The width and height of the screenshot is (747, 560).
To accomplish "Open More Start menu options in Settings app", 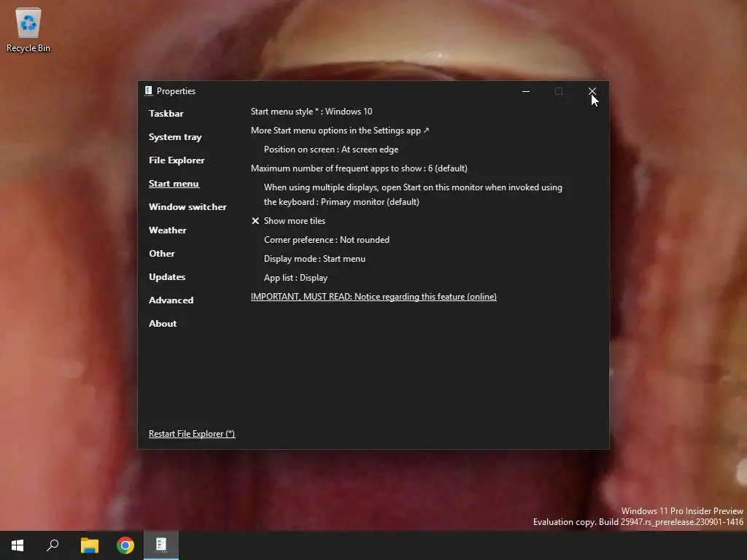I will pyautogui.click(x=340, y=131).
